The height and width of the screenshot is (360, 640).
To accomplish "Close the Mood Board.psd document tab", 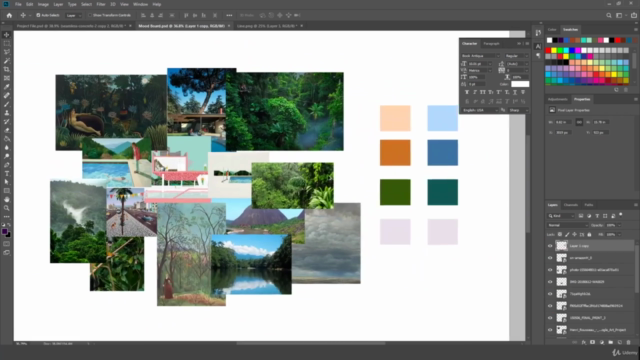I will (229, 26).
